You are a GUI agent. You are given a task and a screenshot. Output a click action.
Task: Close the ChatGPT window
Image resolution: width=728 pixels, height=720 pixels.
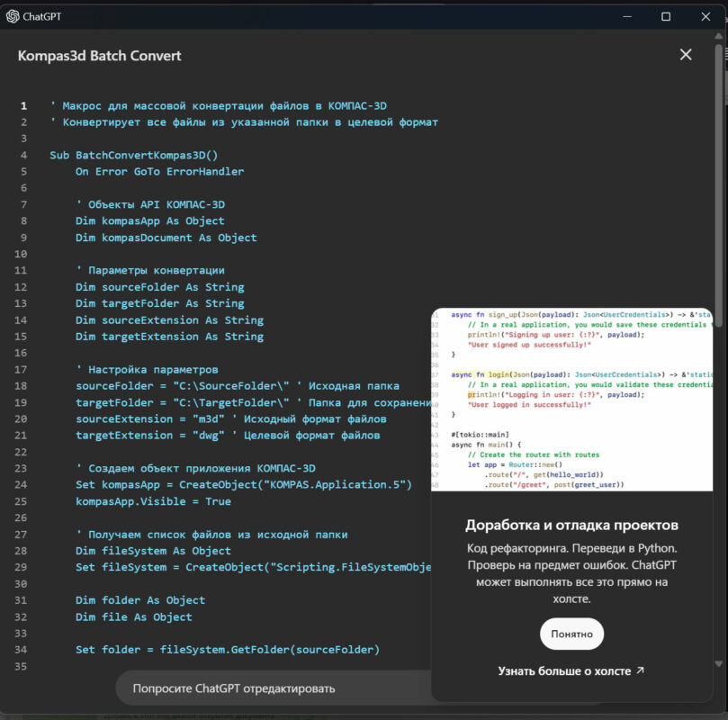pos(706,17)
